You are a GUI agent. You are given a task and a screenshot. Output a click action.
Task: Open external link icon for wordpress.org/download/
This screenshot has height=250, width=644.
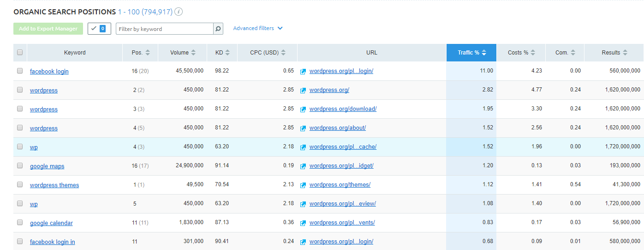pos(303,110)
